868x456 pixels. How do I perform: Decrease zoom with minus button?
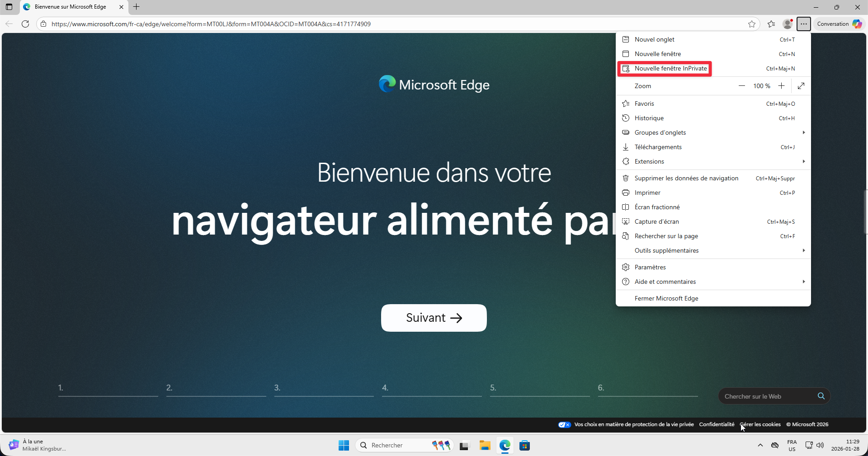[x=742, y=86]
